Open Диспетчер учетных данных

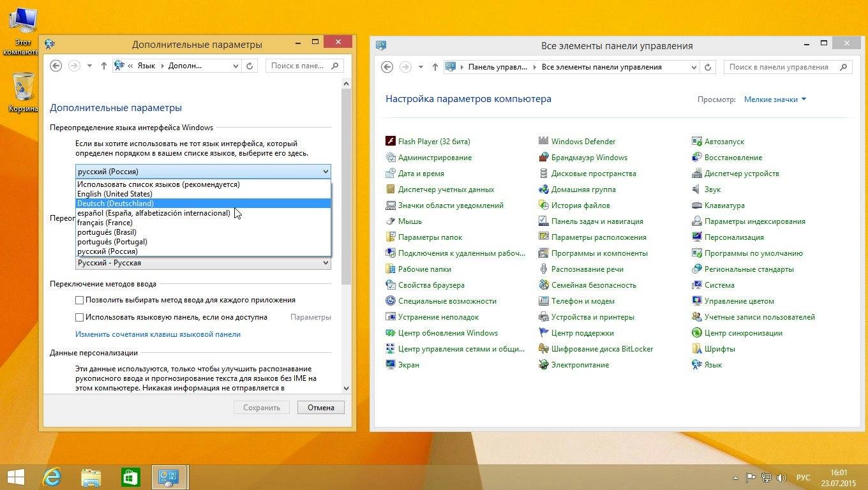pos(440,189)
